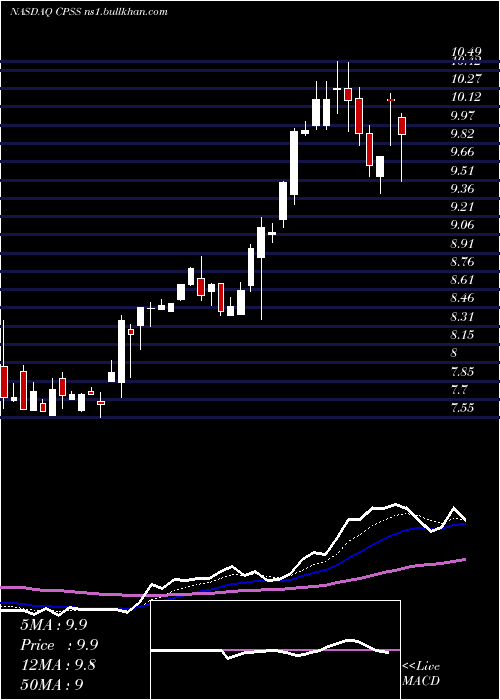Select the 8 price level label
Screen dimensions: 500x700
coord(454,353)
